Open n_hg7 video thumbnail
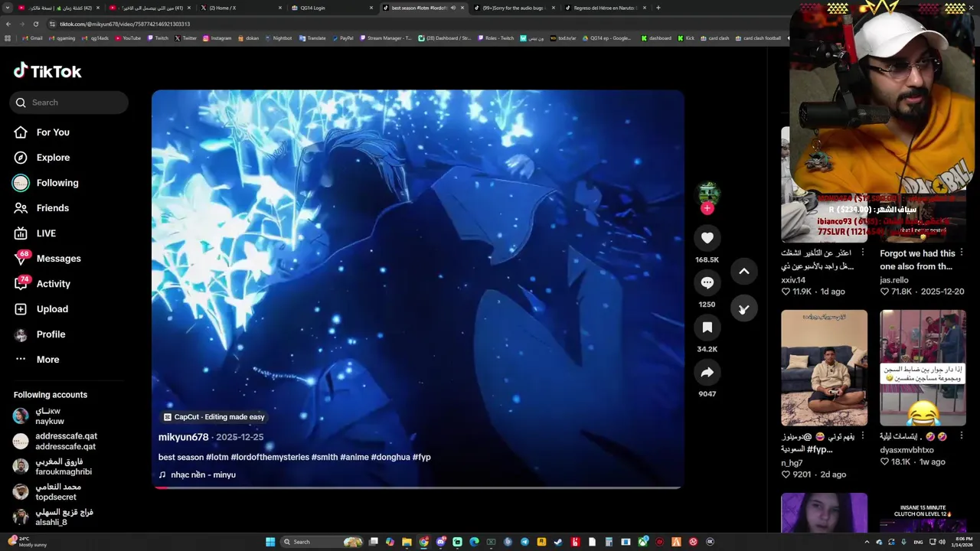Screen dimensions: 980x551 coord(824,367)
